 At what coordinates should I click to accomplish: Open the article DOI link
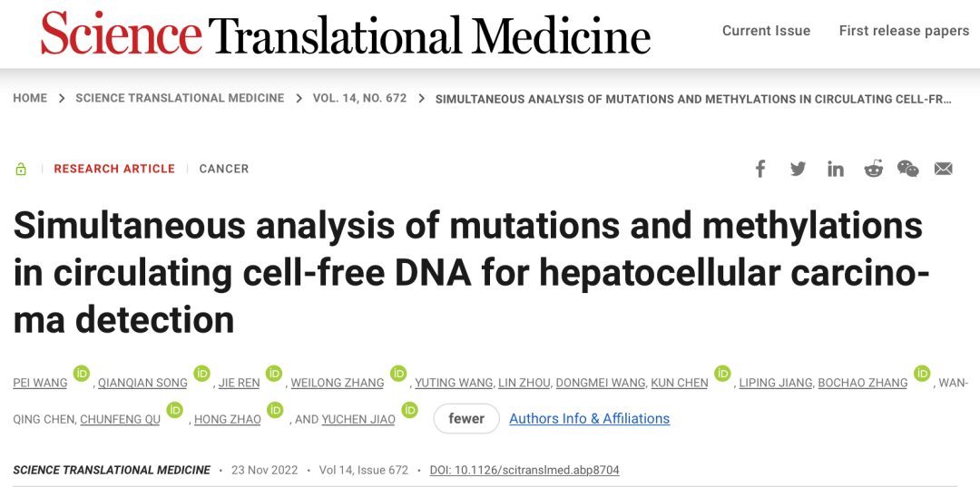tap(524, 470)
